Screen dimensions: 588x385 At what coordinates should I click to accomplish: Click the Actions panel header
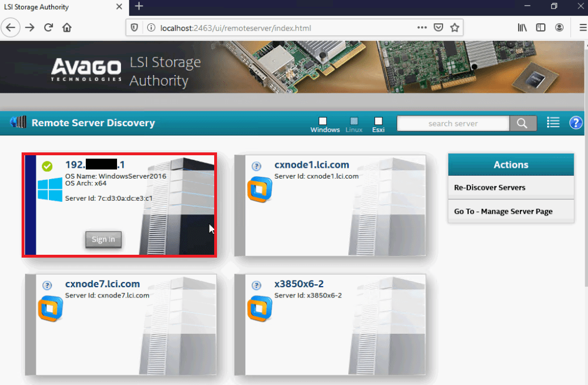511,165
